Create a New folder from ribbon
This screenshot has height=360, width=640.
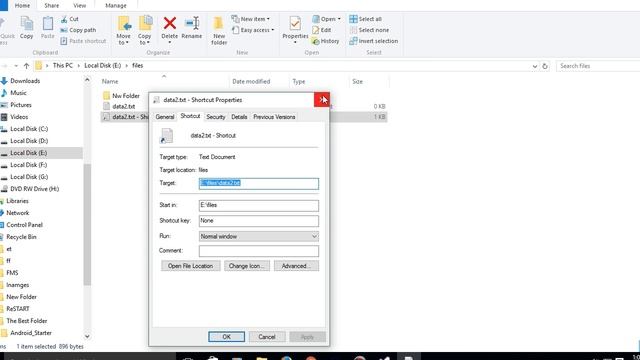tap(219, 30)
